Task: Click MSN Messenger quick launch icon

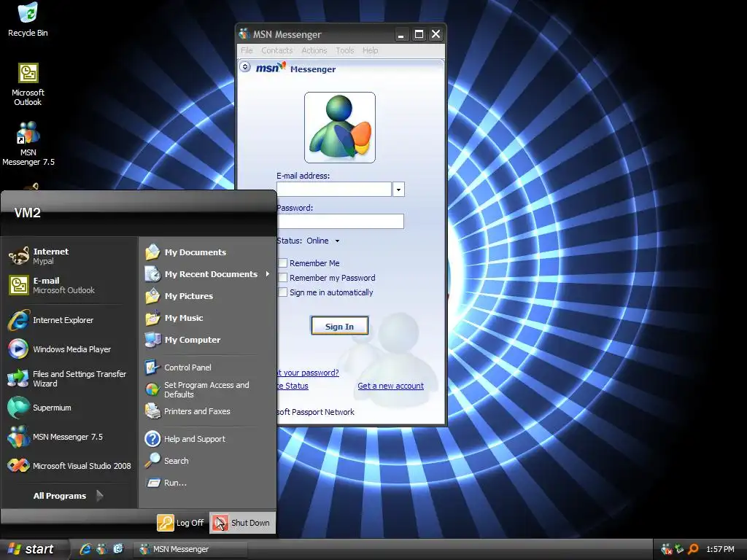Action: click(101, 549)
